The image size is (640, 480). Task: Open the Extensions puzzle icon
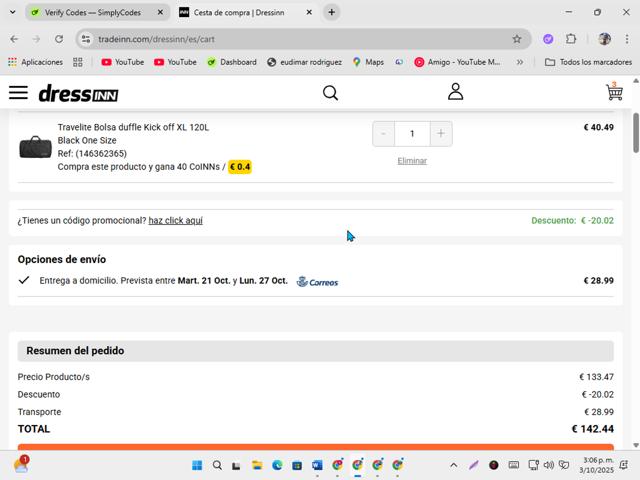click(571, 39)
